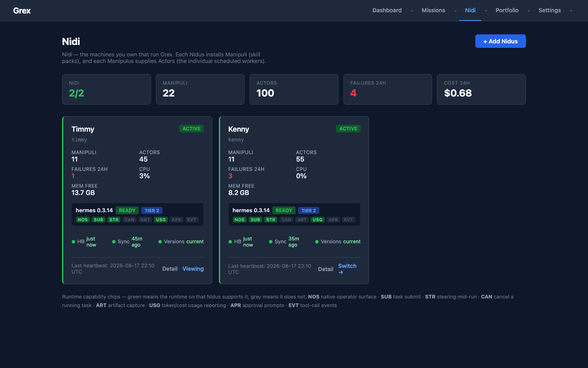Open the Missions nav item
588x368 pixels.
[x=433, y=10]
